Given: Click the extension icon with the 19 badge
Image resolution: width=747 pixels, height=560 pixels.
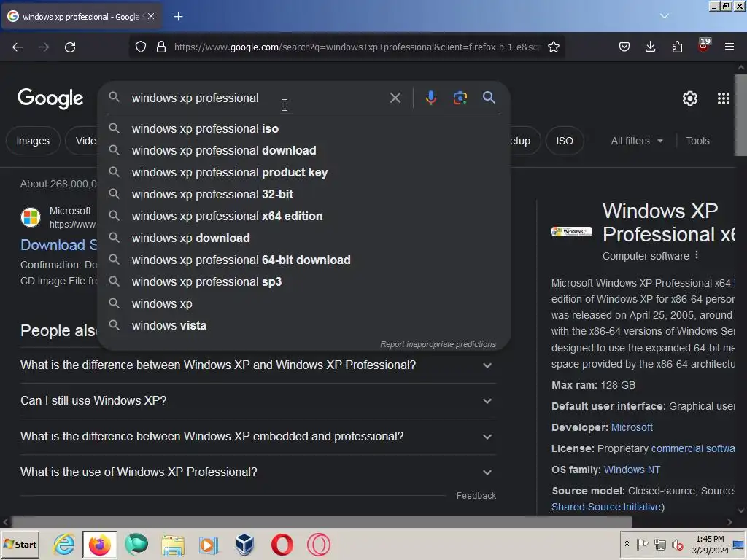Looking at the screenshot, I should tap(704, 46).
